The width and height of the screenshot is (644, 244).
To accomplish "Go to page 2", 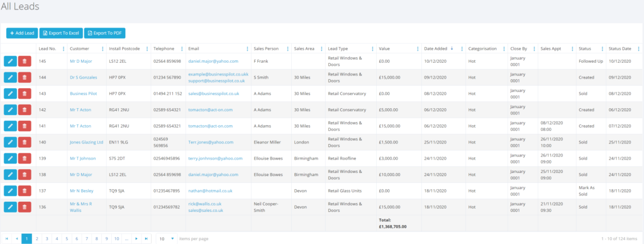I will click(37, 239).
